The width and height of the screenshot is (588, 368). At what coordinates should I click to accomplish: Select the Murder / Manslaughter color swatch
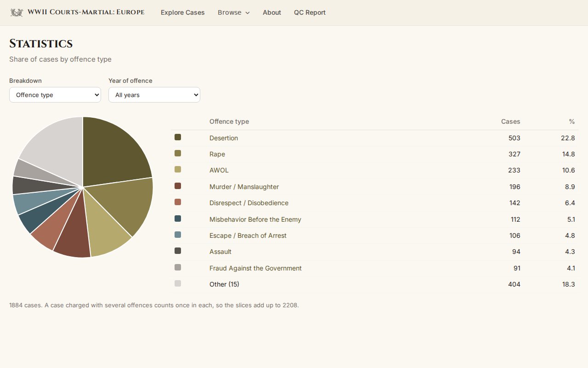click(x=178, y=186)
